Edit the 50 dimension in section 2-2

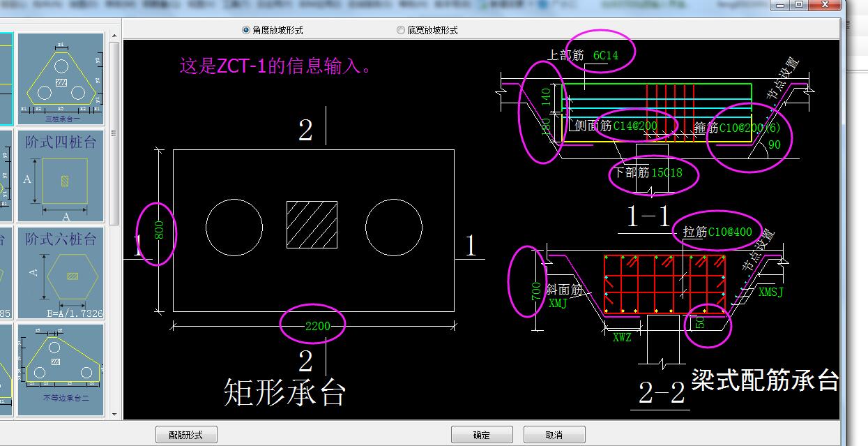coord(700,321)
